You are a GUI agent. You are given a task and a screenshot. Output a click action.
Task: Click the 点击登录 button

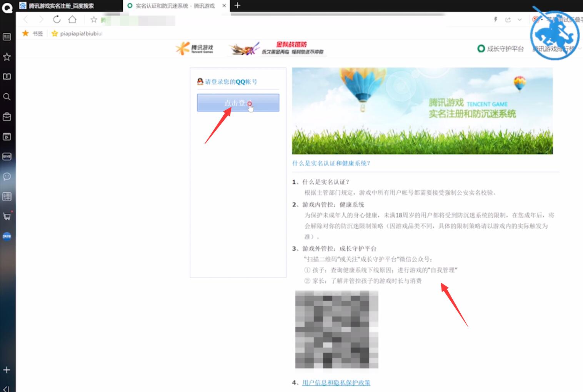point(238,103)
